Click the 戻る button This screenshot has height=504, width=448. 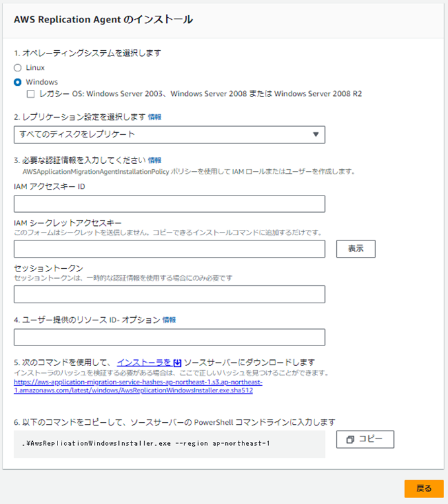click(x=424, y=489)
